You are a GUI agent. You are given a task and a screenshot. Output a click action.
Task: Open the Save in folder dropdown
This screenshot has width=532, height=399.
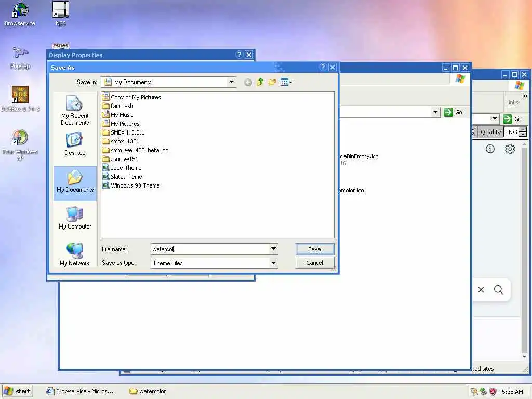[x=231, y=82]
